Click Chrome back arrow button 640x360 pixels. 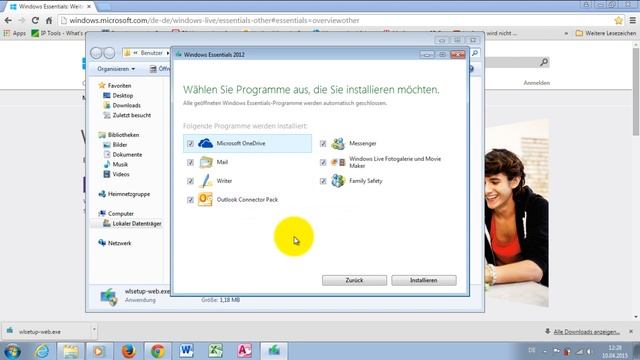[x=8, y=20]
